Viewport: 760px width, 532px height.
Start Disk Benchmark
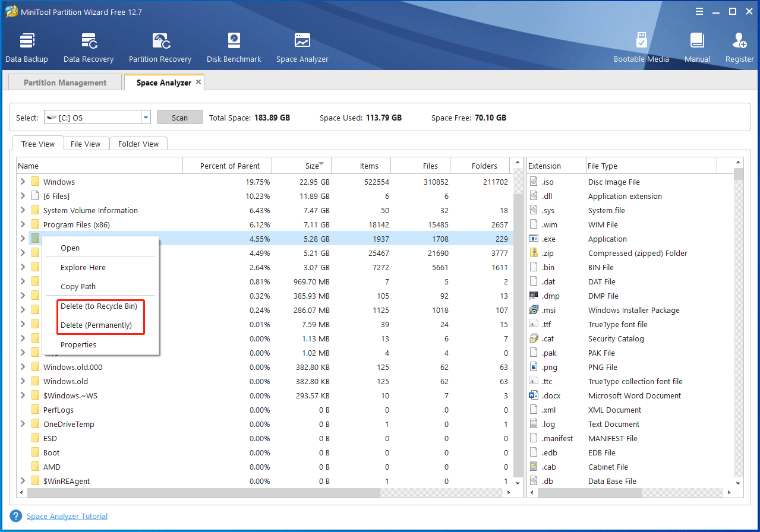(x=234, y=47)
